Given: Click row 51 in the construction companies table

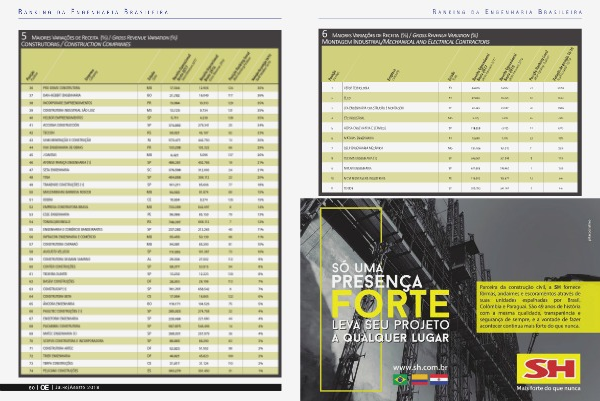Looking at the screenshot, I should [x=150, y=199].
